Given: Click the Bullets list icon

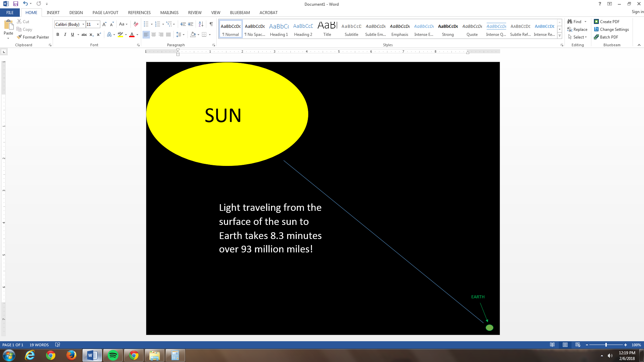Looking at the screenshot, I should [x=146, y=24].
